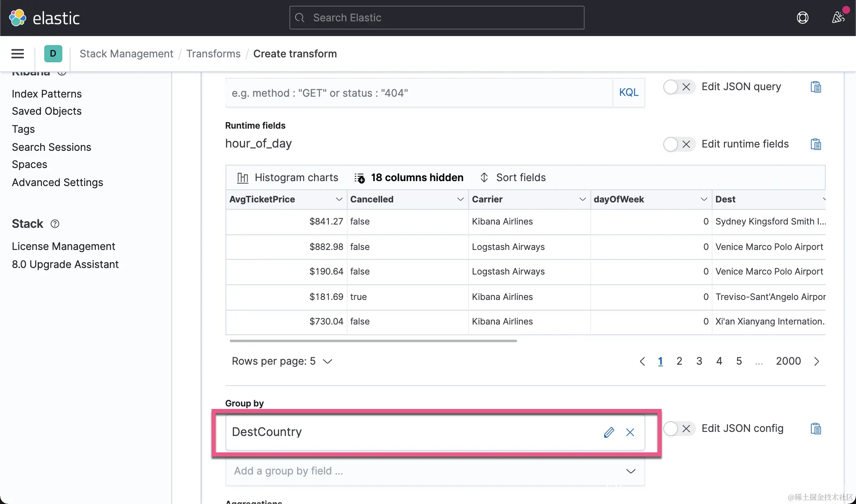This screenshot has width=856, height=504.
Task: Open the Rows per page dropdown
Action: coord(282,361)
